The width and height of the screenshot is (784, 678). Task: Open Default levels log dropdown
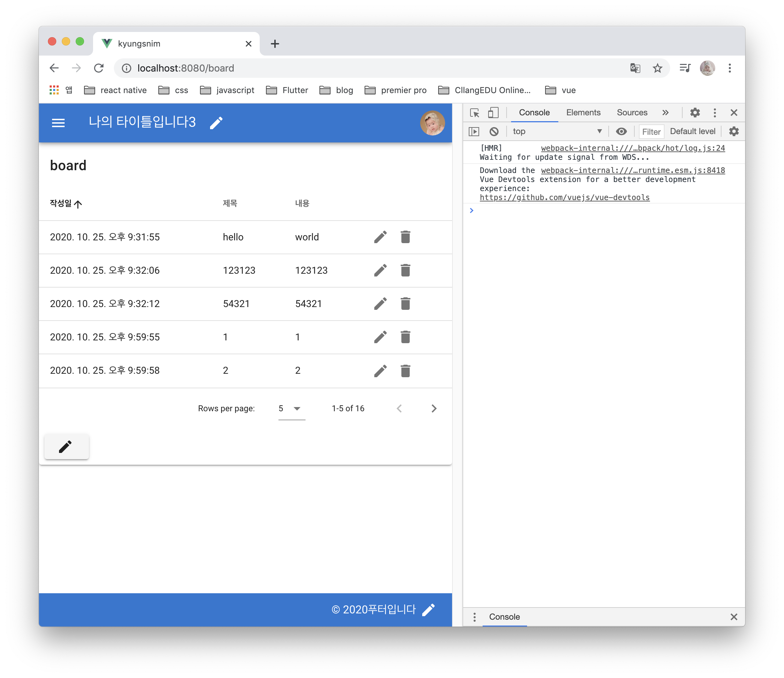click(x=692, y=131)
